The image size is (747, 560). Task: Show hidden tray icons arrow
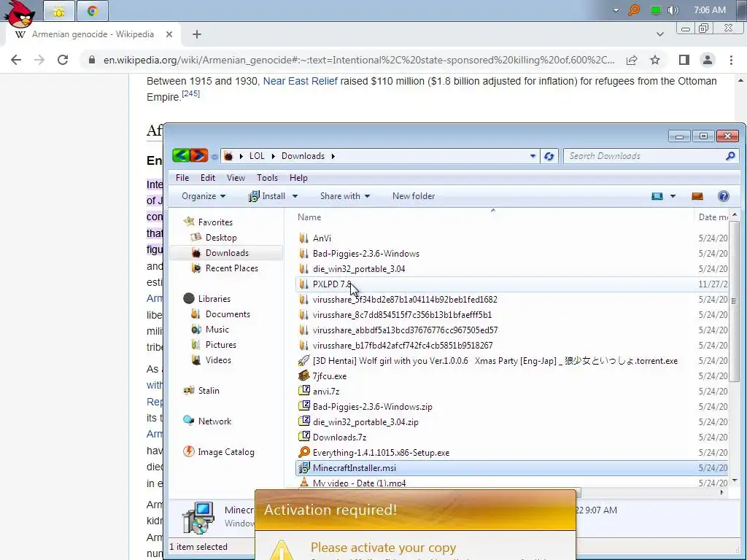click(616, 10)
